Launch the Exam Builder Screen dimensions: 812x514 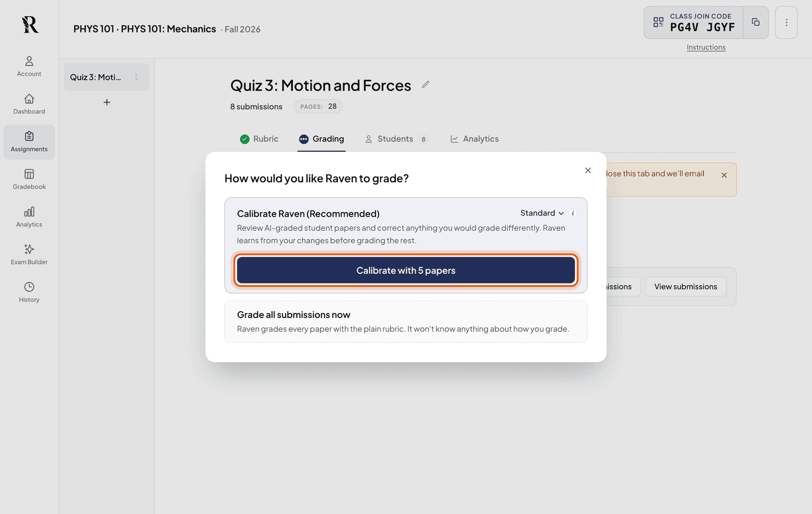29,254
